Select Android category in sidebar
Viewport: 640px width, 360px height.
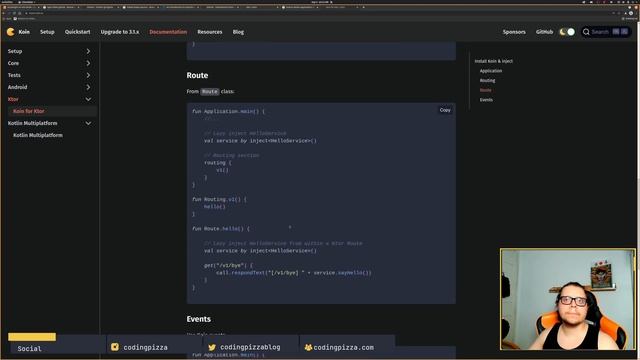pos(17,87)
